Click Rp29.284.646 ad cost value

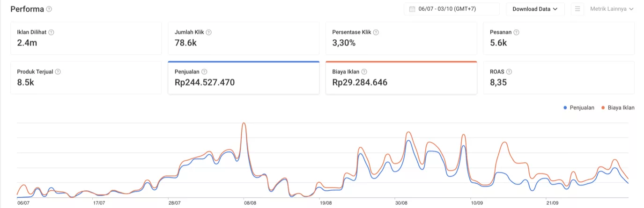click(360, 83)
